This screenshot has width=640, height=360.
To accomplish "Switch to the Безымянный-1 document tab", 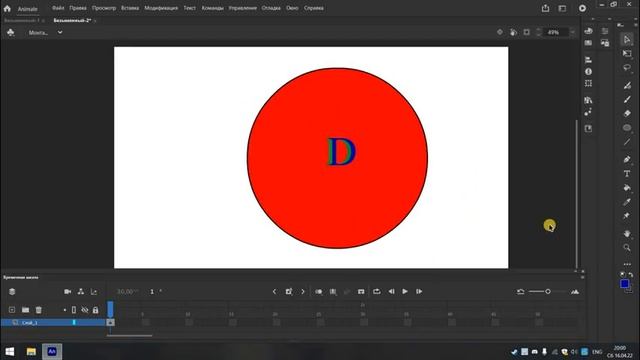I will coord(22,20).
